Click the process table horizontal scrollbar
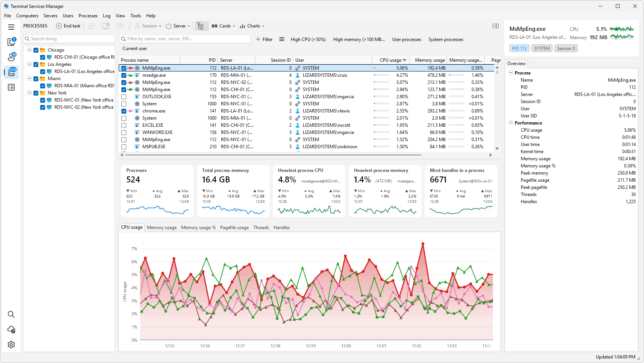 pos(273,155)
